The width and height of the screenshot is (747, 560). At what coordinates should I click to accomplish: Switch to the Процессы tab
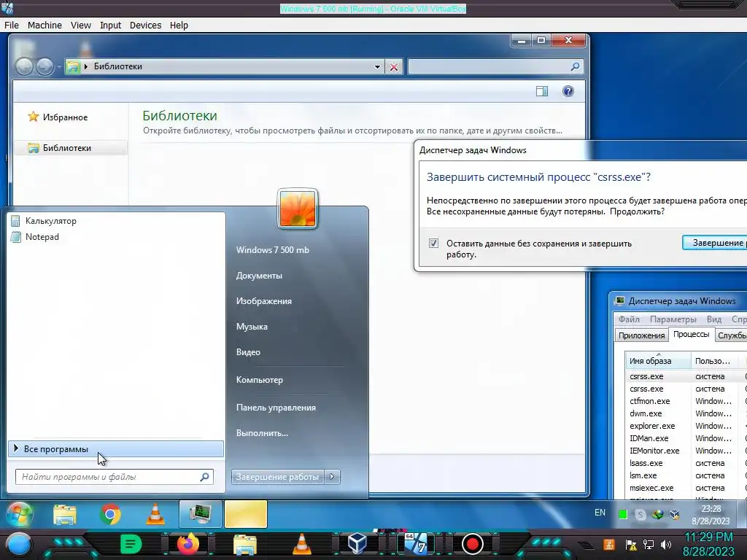point(692,334)
